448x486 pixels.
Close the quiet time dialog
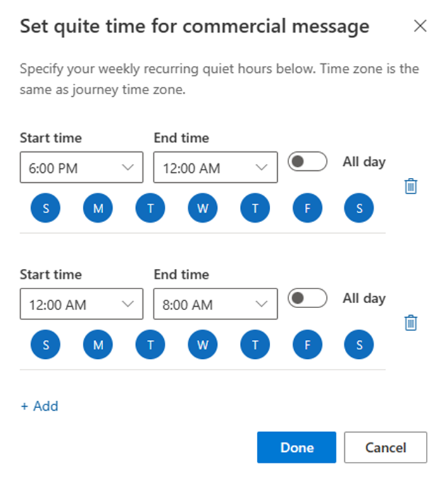(420, 26)
